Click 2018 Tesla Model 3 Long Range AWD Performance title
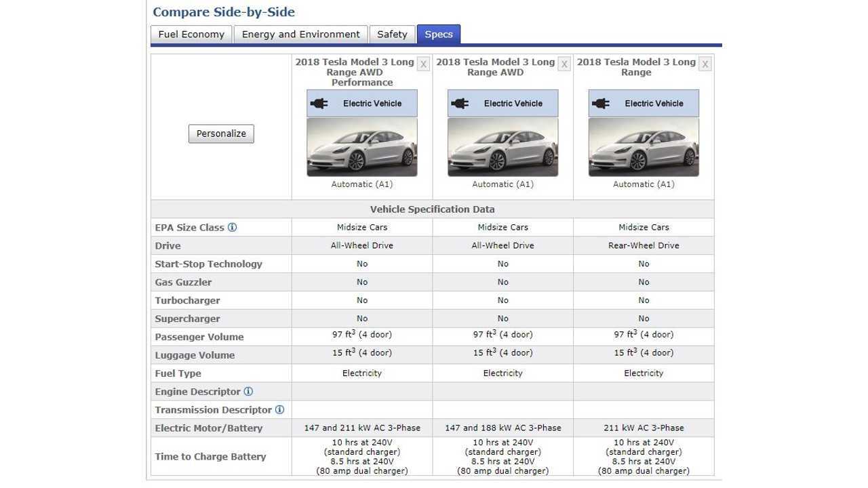868x488 pixels. [x=355, y=72]
